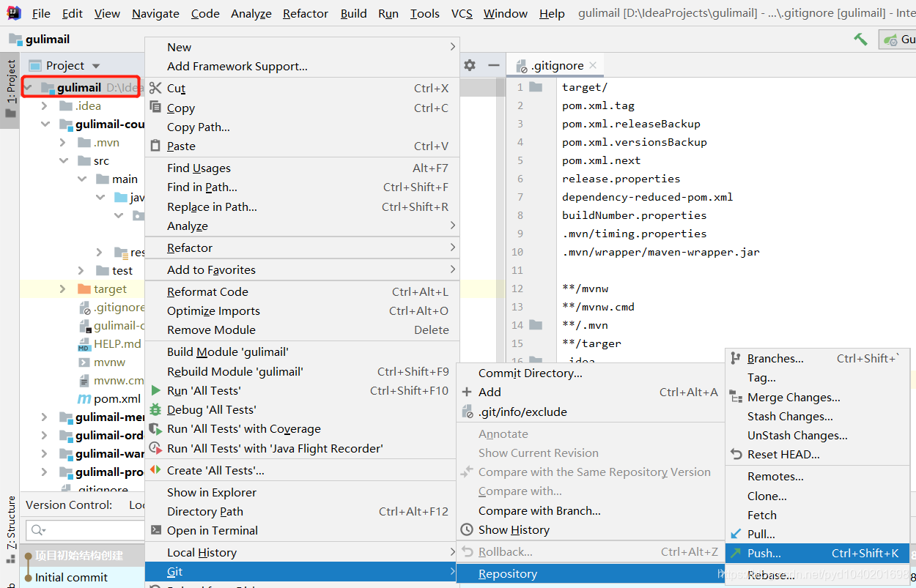Expand the gulimail-mem module node

point(45,417)
